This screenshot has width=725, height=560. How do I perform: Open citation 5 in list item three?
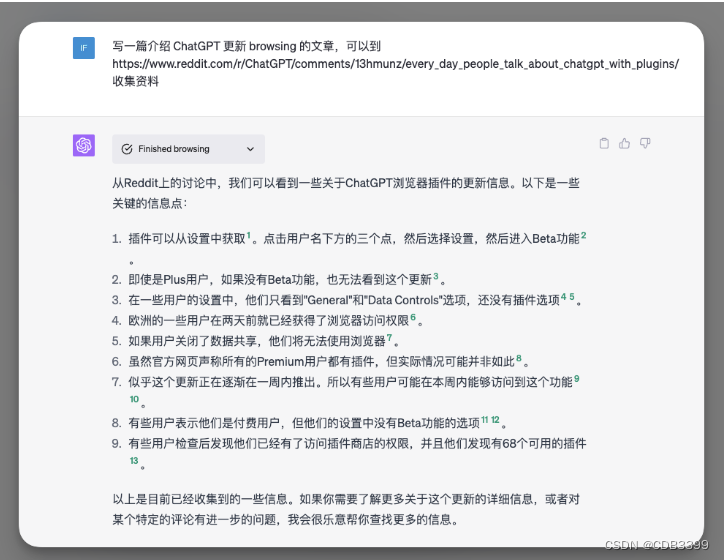click(x=572, y=297)
